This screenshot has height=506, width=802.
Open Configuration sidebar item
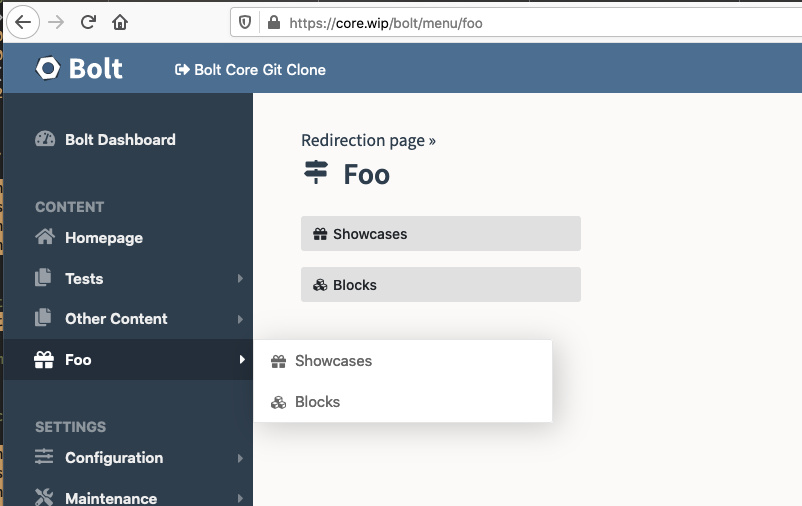[114, 457]
